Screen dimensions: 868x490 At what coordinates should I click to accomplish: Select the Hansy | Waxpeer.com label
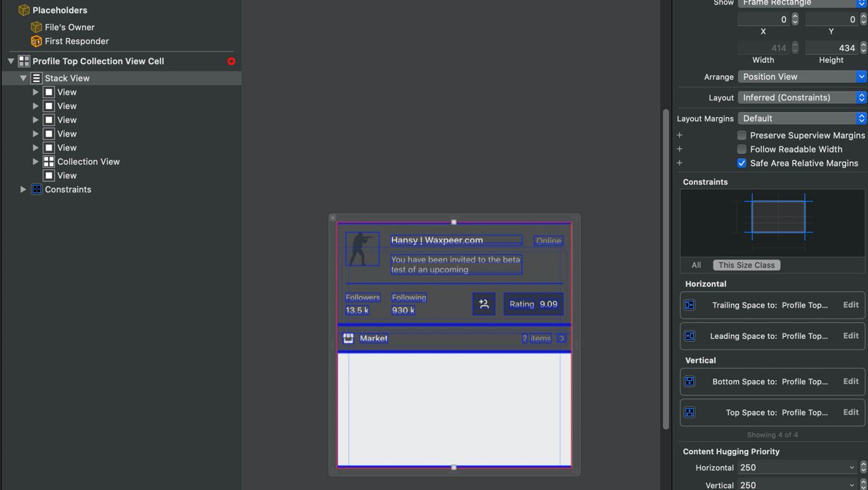point(456,240)
